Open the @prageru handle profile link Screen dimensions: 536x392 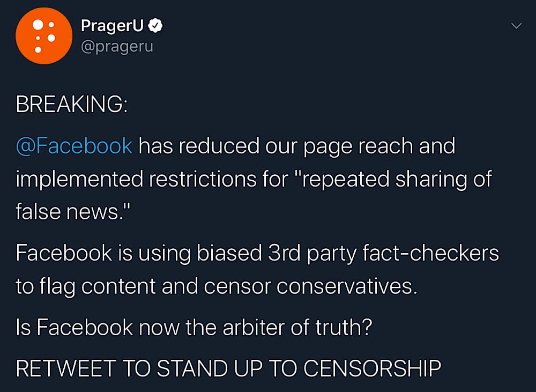click(x=117, y=47)
